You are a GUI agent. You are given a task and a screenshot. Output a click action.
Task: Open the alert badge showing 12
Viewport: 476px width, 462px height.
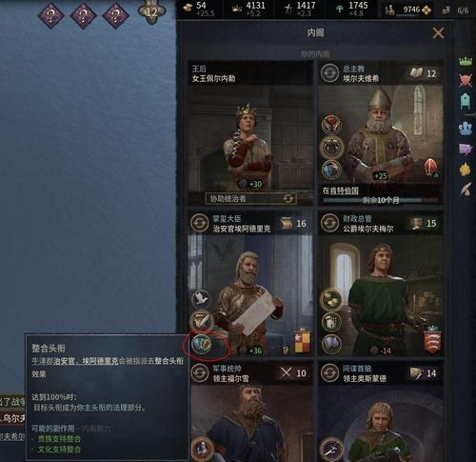tap(151, 12)
